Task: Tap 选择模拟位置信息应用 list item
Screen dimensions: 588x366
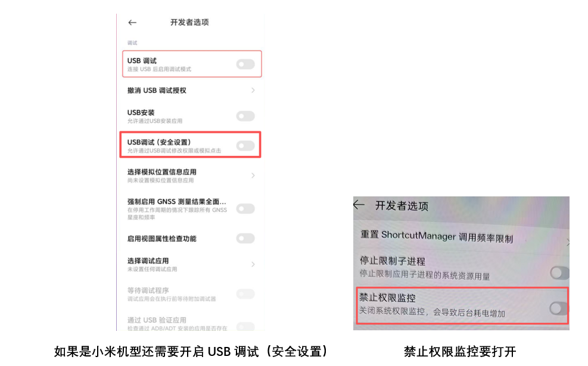Action: tap(191, 176)
